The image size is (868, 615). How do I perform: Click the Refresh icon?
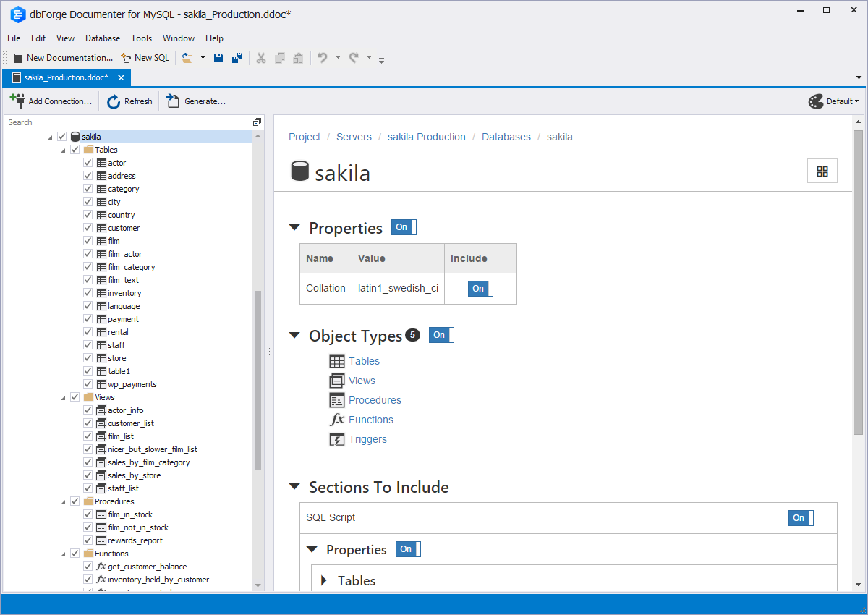click(114, 101)
